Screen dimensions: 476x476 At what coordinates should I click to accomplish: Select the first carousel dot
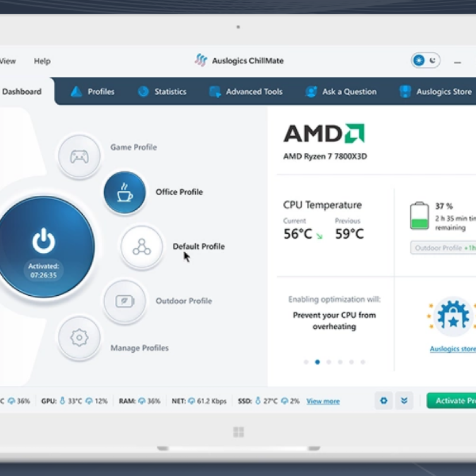tap(306, 362)
